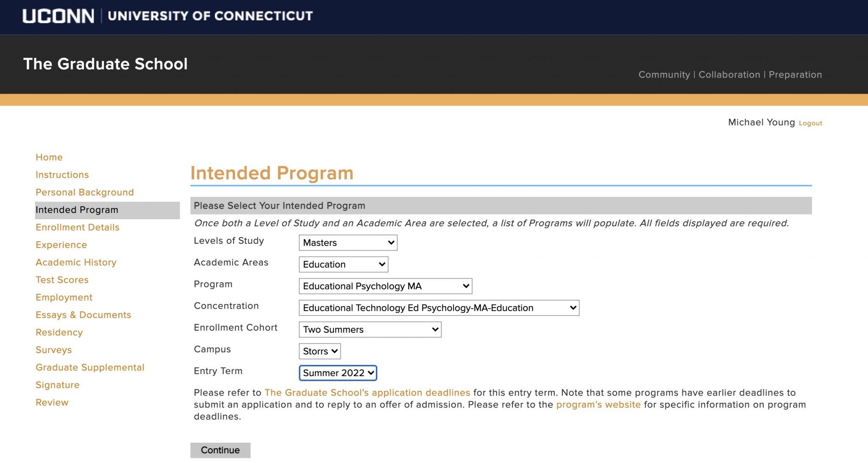The image size is (868, 463).
Task: Go to the Instructions page
Action: point(62,174)
